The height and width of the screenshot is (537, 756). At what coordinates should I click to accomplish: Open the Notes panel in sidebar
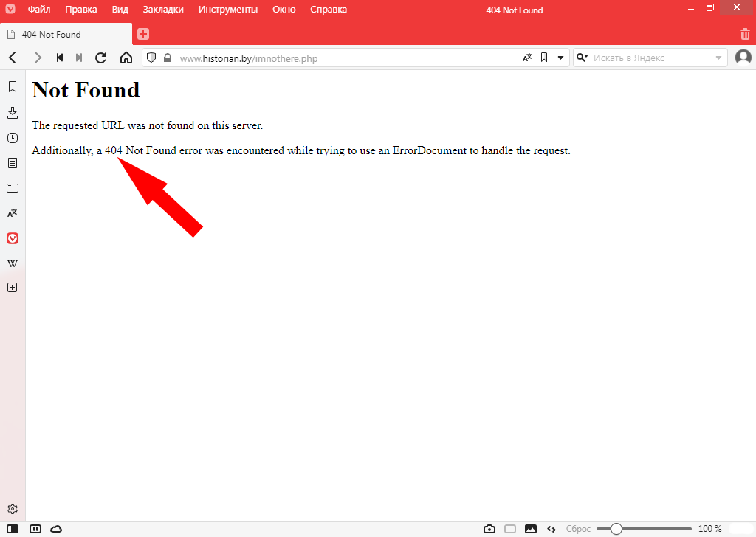[x=12, y=163]
